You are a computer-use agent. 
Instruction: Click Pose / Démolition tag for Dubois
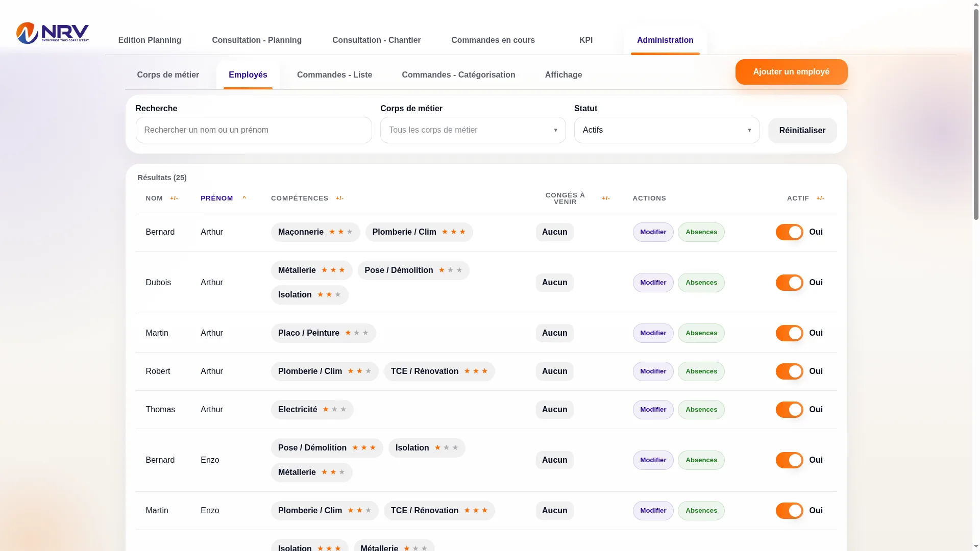point(413,270)
